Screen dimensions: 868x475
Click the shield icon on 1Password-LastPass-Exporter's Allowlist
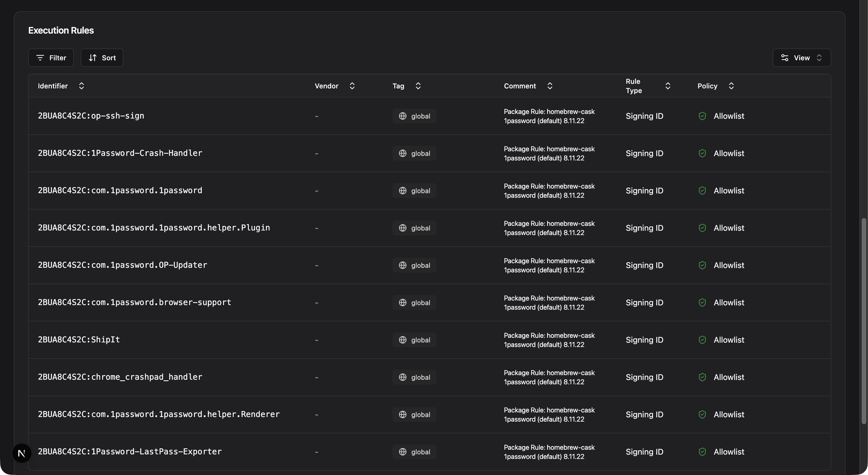tap(702, 452)
